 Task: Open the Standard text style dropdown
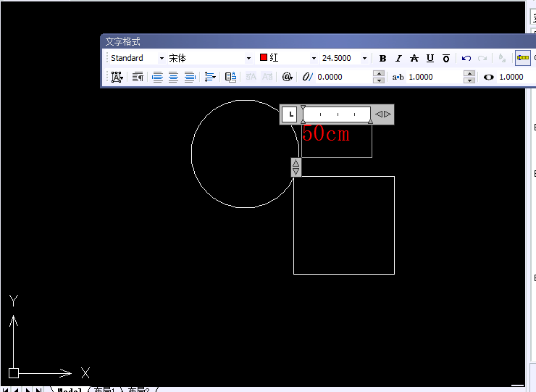(162, 58)
